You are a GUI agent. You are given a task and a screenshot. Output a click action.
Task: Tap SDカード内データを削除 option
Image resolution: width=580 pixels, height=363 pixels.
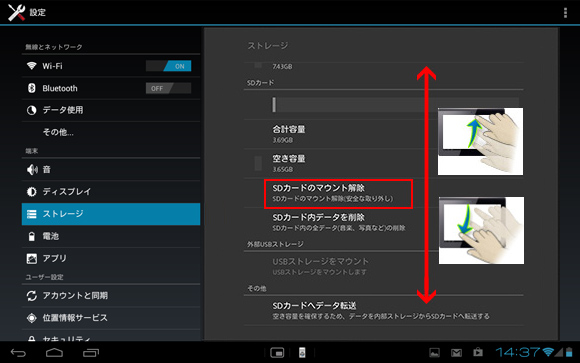(x=338, y=222)
